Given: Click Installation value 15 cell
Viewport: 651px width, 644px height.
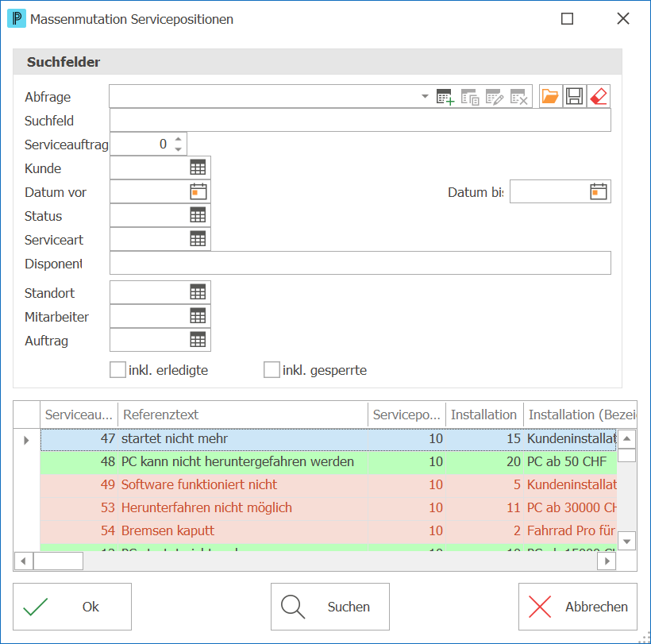Looking at the screenshot, I should pos(484,439).
